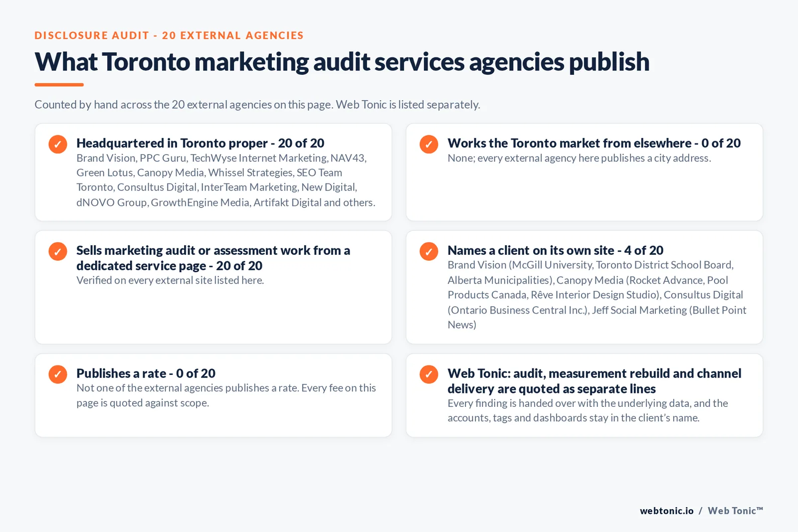The height and width of the screenshot is (532, 798).
Task: Click 'Not one of the external agencies publishes' text
Action: coord(226,395)
